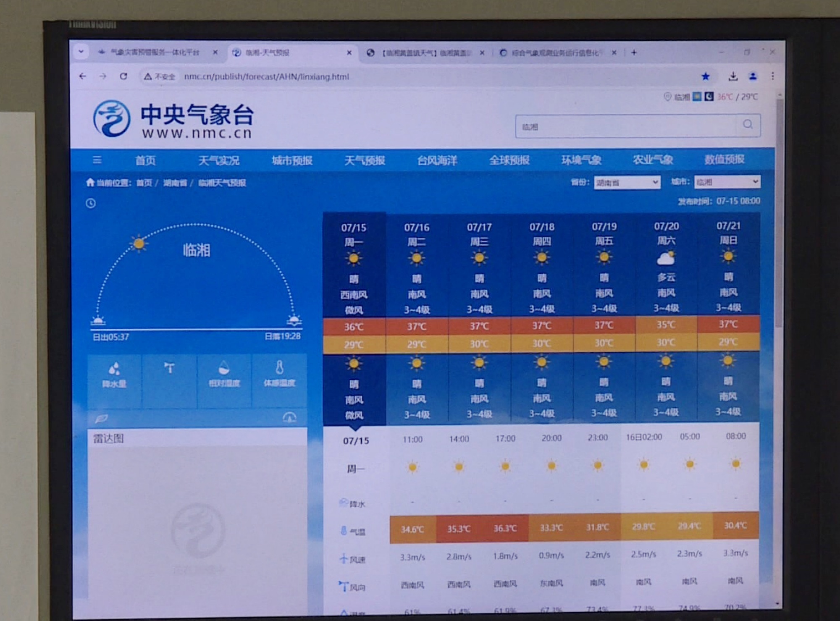Open the hamburger menu in nav bar
Viewport: 840px width, 621px height.
[x=97, y=160]
